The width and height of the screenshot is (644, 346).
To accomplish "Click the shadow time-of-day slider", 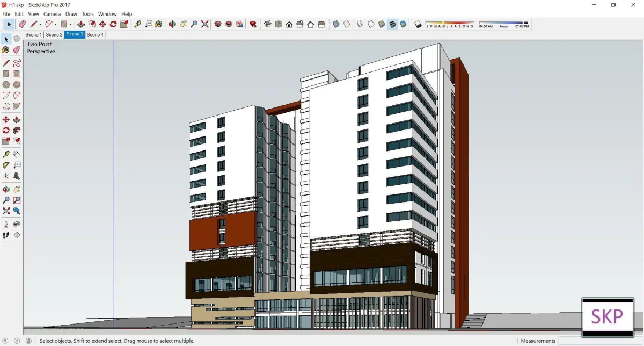I will point(503,24).
